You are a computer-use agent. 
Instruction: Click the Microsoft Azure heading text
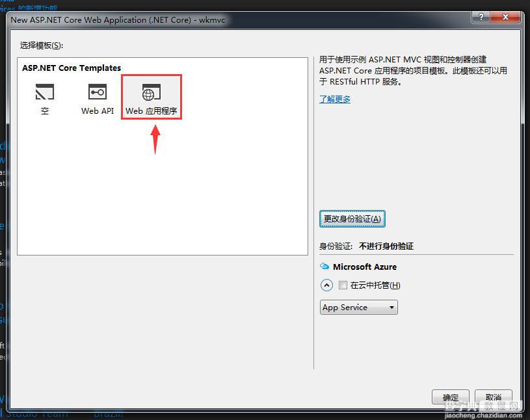click(x=365, y=267)
